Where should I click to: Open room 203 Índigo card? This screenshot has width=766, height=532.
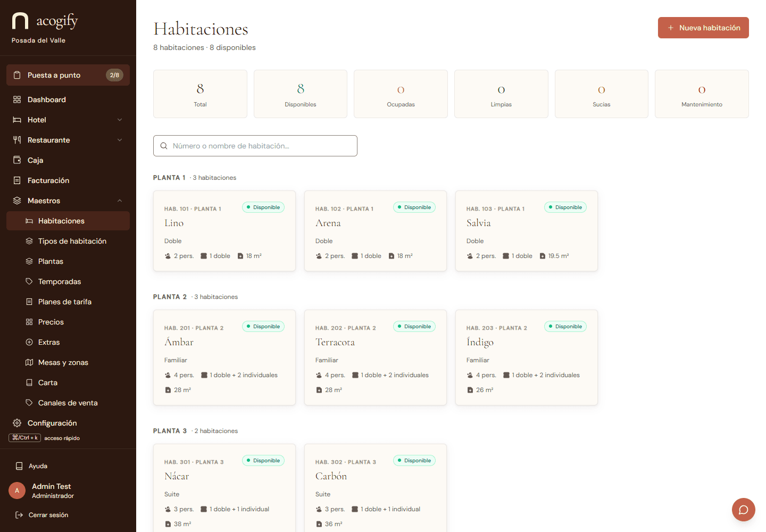(x=527, y=358)
